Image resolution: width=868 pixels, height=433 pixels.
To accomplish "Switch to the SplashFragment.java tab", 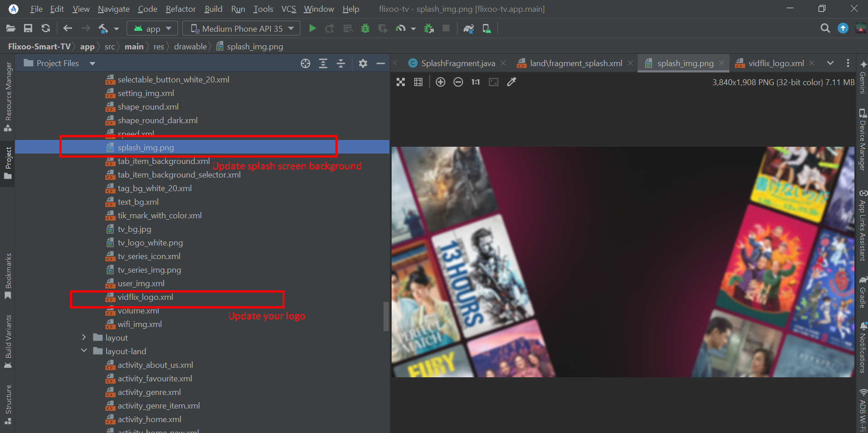I will point(457,63).
